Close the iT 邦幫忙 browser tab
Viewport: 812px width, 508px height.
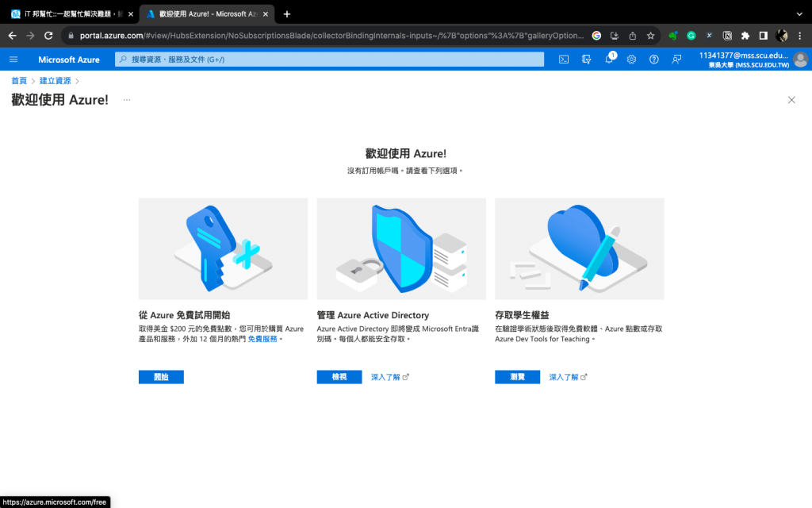(131, 14)
